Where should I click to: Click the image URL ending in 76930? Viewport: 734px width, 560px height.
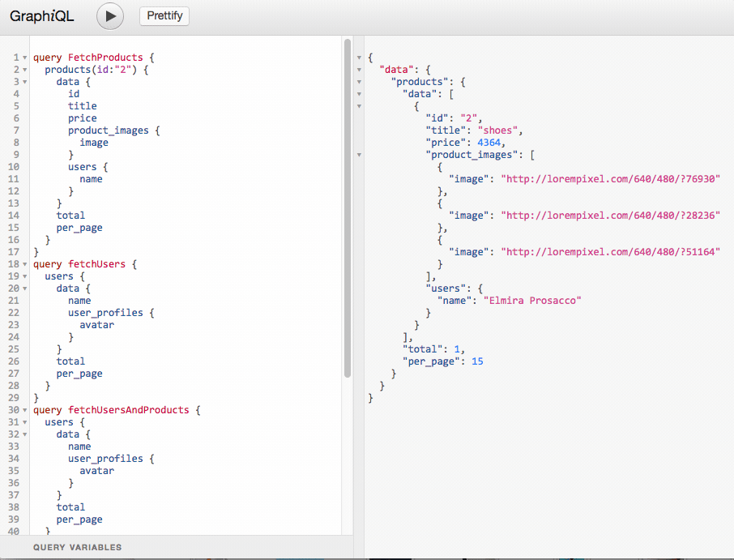point(610,179)
